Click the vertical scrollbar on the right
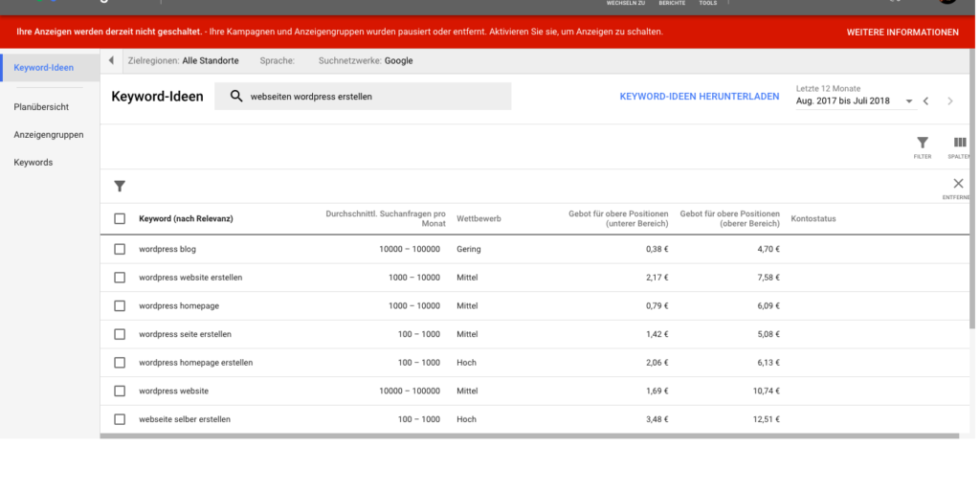The width and height of the screenshot is (980, 492). [971, 188]
